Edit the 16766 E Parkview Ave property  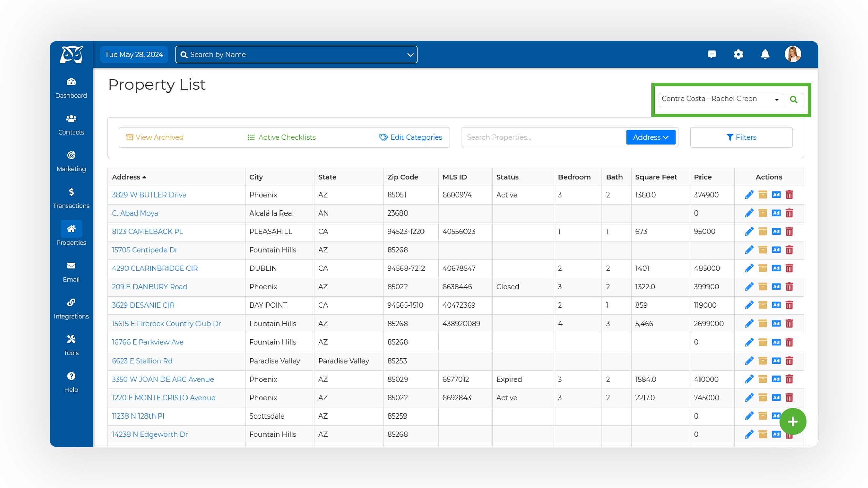pos(749,342)
